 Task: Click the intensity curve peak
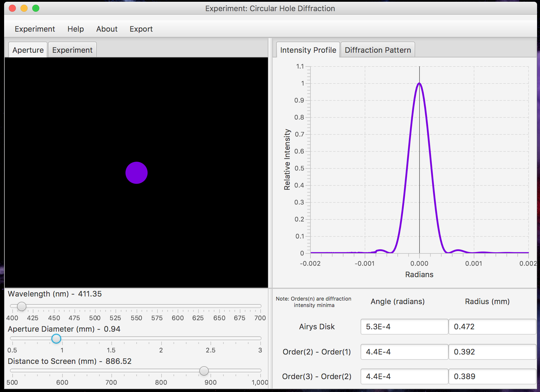point(420,84)
